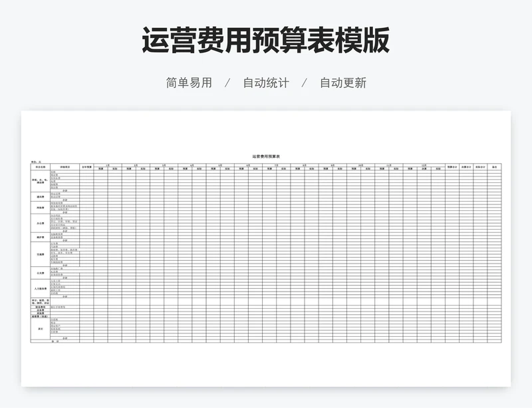Screen dimensions: 532x408
Task: Select the 7月 month header
Action: click(x=277, y=165)
